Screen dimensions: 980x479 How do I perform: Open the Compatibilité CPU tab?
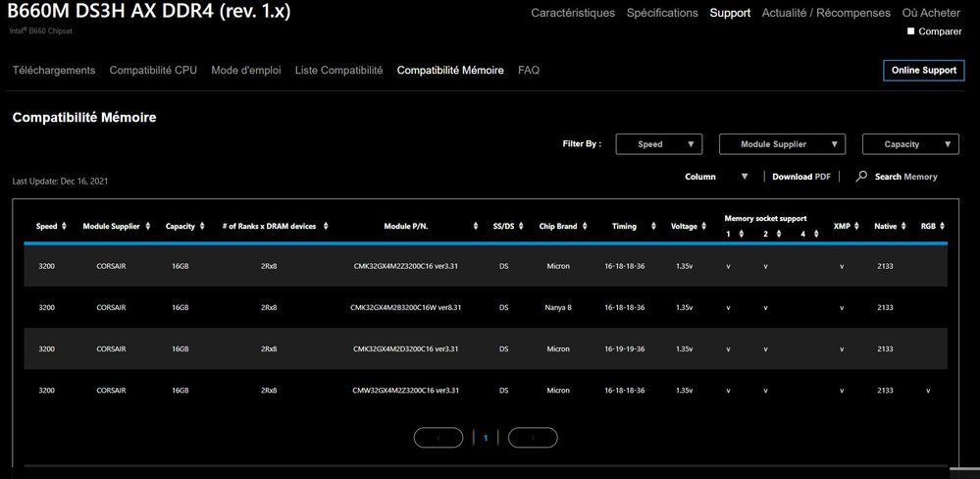click(x=153, y=71)
